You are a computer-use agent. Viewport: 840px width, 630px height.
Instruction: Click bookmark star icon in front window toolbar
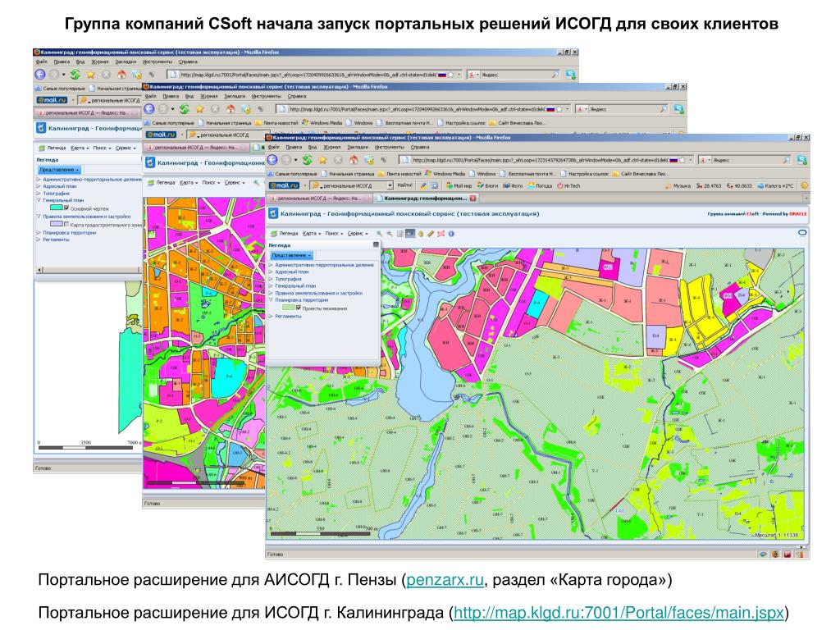[x=322, y=160]
